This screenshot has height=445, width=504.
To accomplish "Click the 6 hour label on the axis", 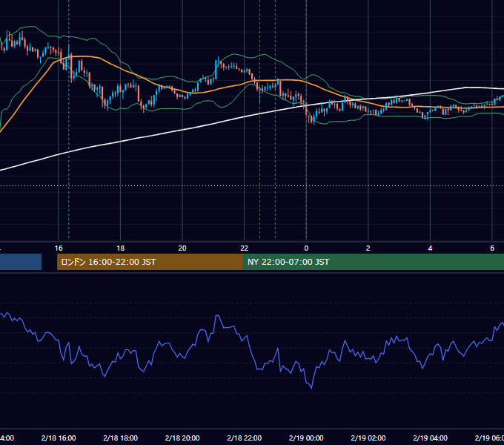I will pyautogui.click(x=492, y=248).
